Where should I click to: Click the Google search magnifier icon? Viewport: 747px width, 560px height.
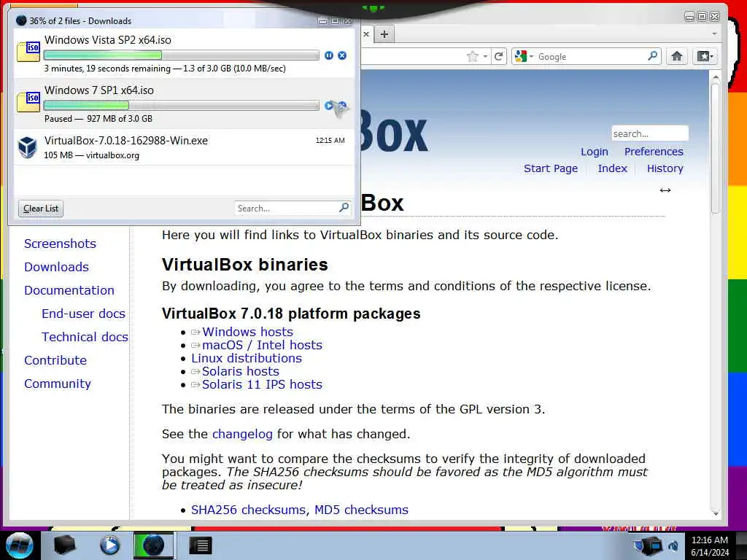[x=652, y=56]
